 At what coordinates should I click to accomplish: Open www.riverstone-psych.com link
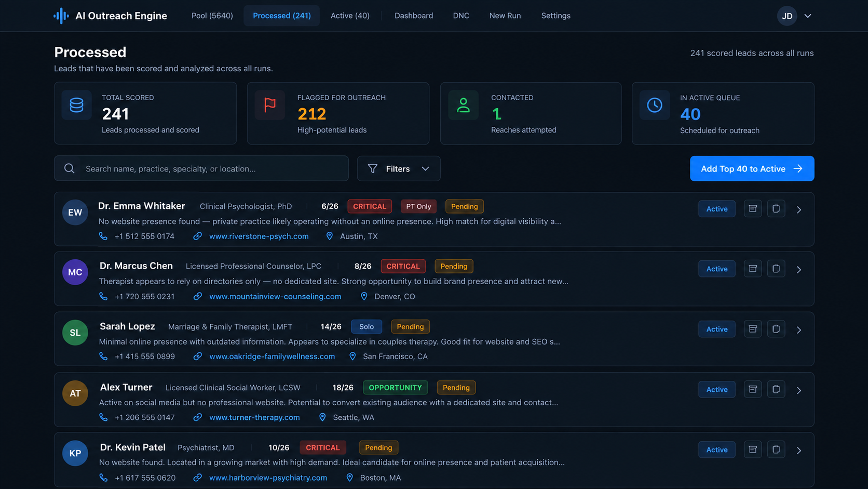[x=259, y=236]
